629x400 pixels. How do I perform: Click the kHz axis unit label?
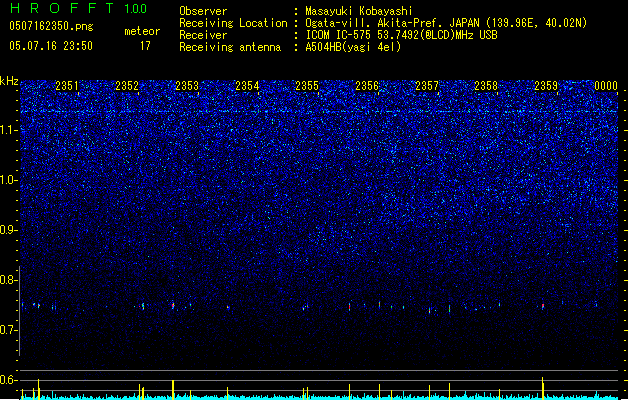(x=9, y=81)
